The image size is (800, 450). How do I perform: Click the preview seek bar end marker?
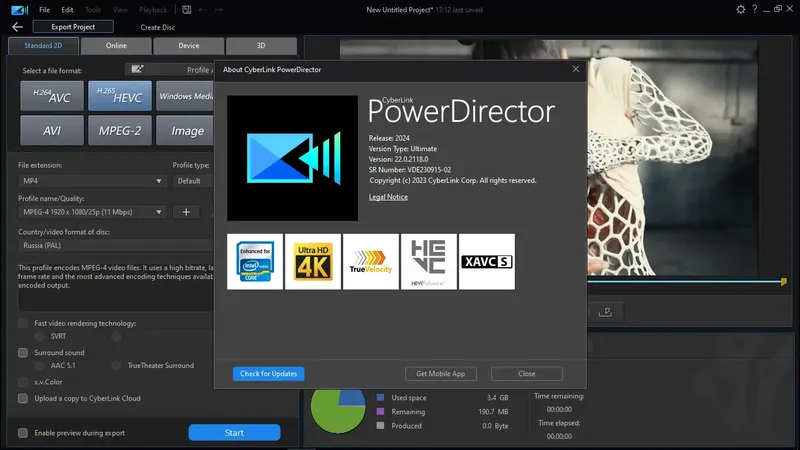(784, 281)
